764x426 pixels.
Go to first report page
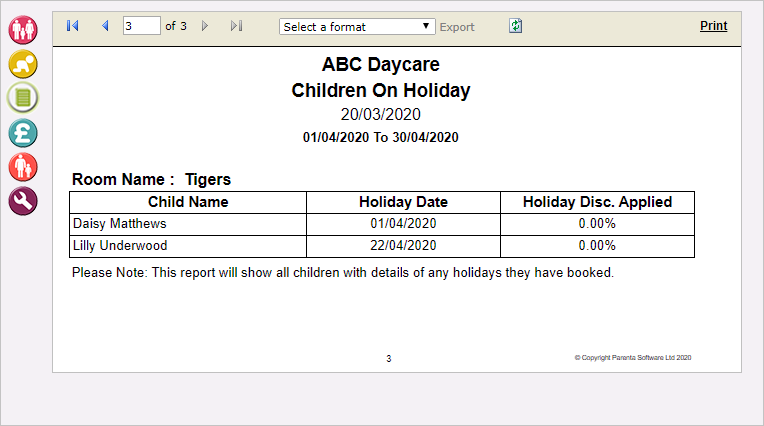pos(73,25)
